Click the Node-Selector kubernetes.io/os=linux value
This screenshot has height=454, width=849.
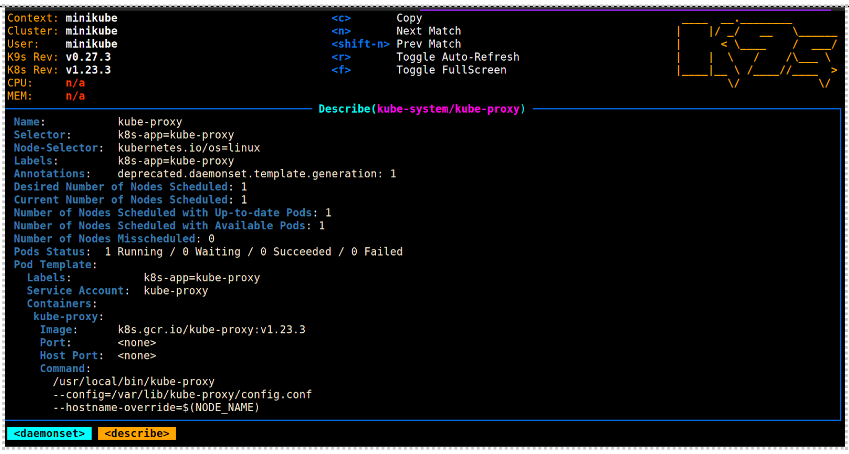point(189,148)
